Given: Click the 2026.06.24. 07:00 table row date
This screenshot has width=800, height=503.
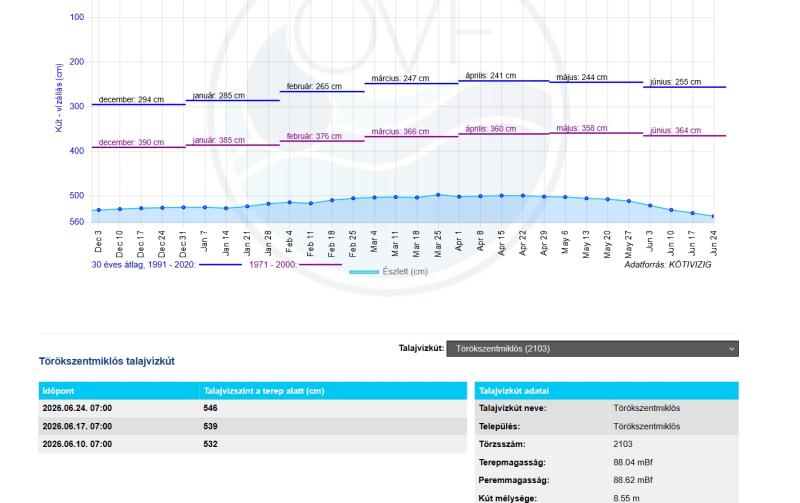Looking at the screenshot, I should 77,408.
